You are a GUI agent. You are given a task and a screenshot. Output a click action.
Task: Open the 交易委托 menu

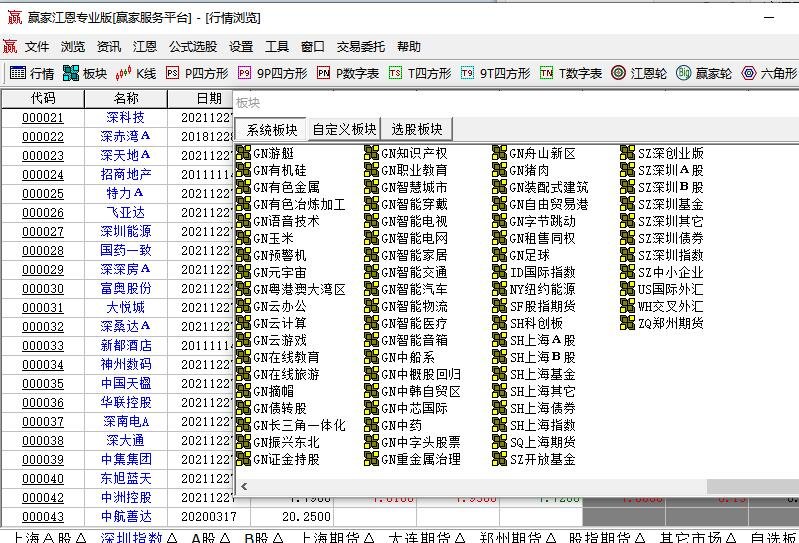click(x=360, y=47)
